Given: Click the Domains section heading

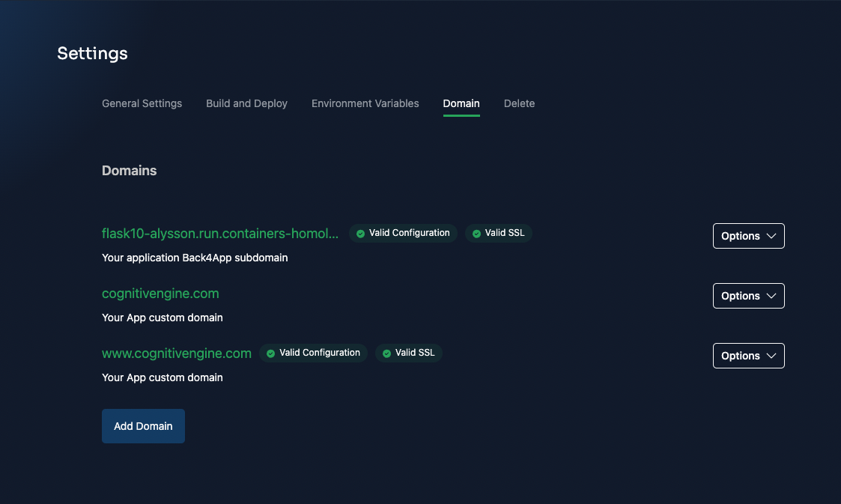Looking at the screenshot, I should 129,170.
